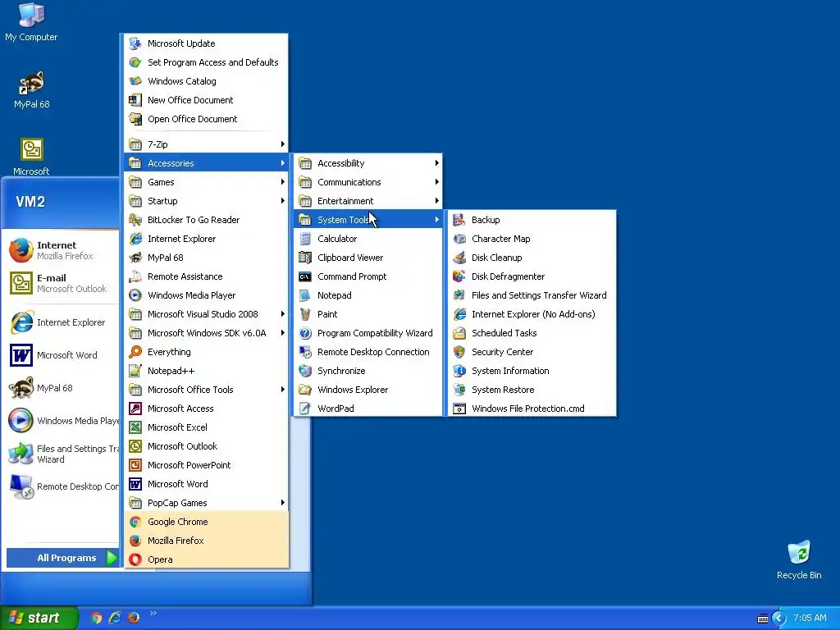Open BitLocker To Go Reader
The width and height of the screenshot is (840, 630).
click(x=206, y=220)
